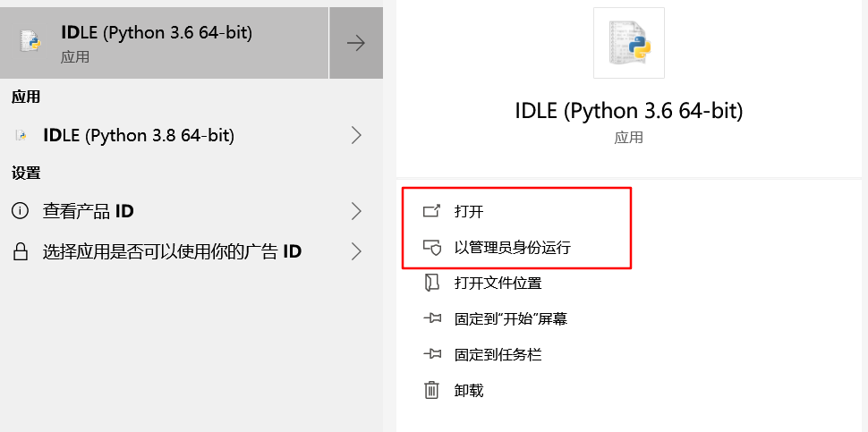Select the IDLE (Python 3.8 64-bit) result
Image resolution: width=868 pixels, height=432 pixels.
[139, 136]
